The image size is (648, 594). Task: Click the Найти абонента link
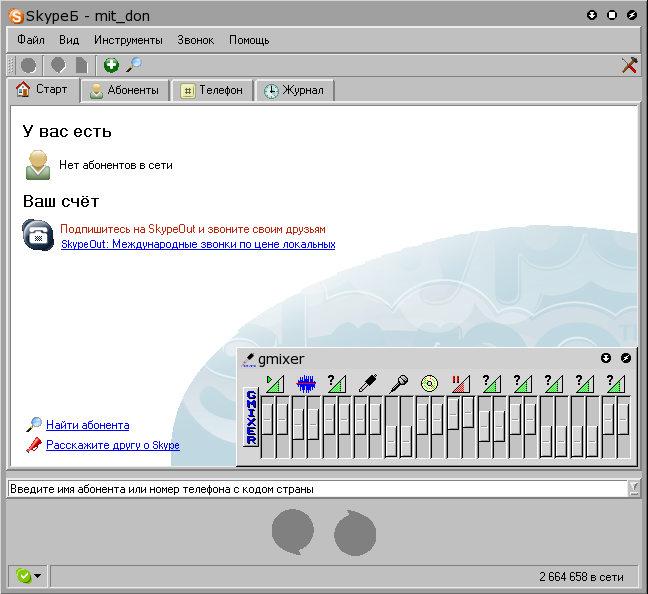(88, 425)
